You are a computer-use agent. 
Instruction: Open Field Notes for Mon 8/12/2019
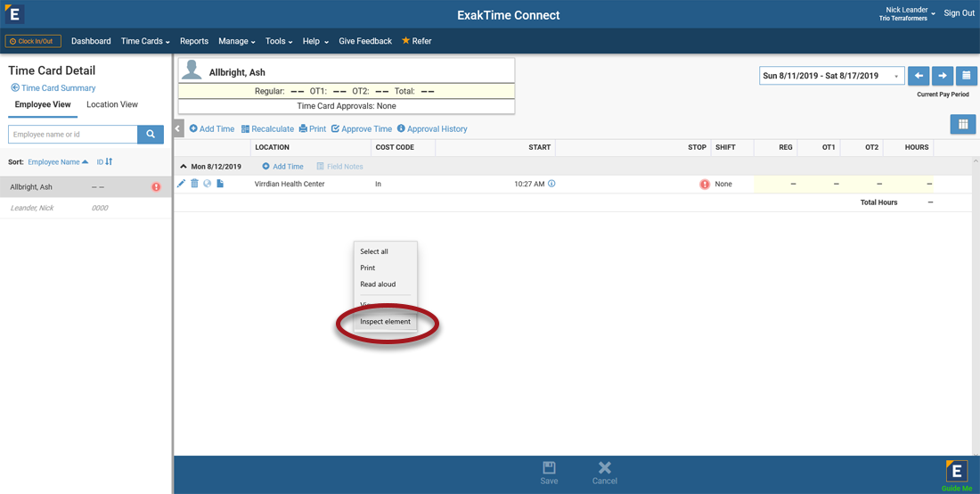(339, 167)
